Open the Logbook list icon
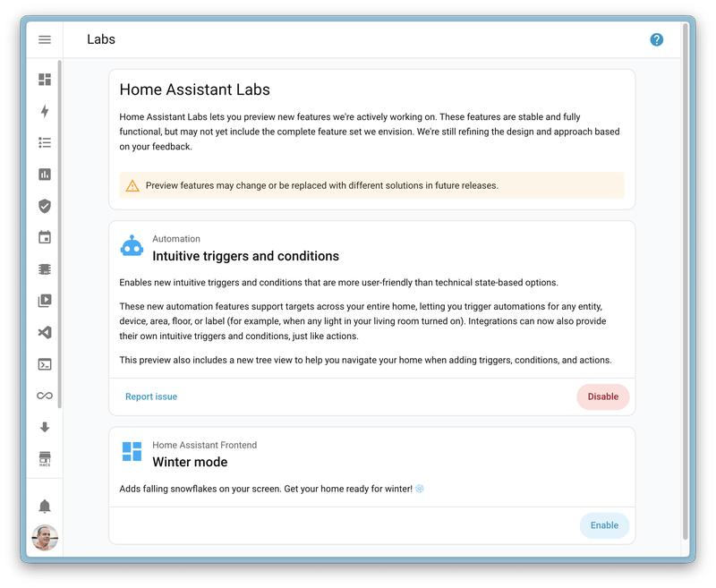The height and width of the screenshot is (588, 716). [x=45, y=142]
